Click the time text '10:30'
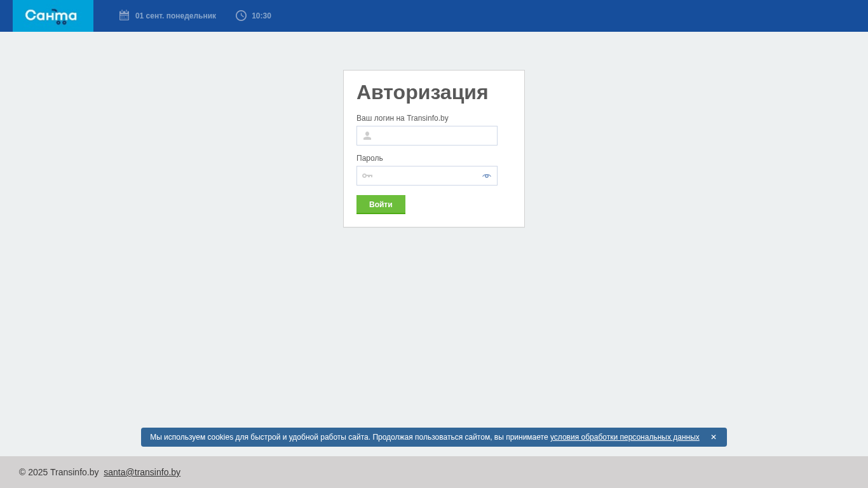 261,16
